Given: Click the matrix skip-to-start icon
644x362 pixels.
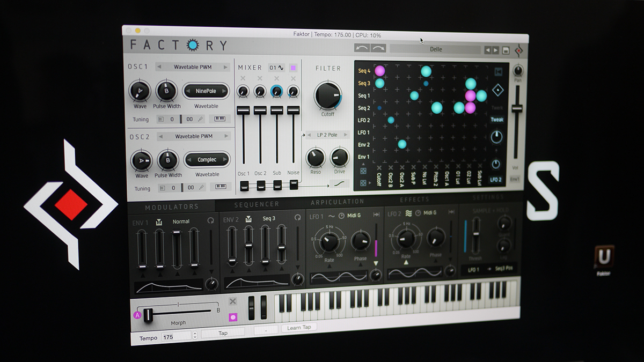Looking at the screenshot, I should click(497, 71).
